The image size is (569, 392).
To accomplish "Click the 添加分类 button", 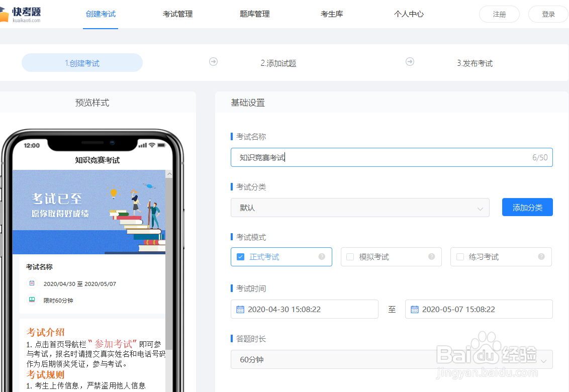I will pos(527,207).
